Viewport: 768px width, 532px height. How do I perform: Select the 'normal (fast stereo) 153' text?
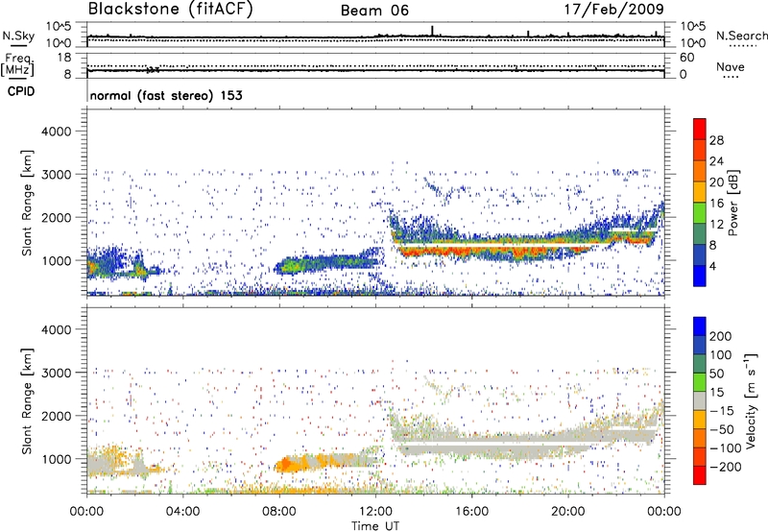point(166,95)
